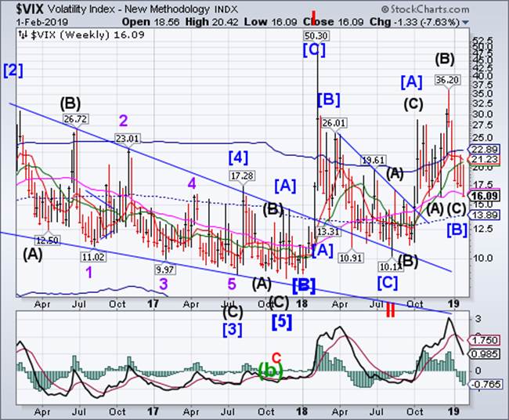
Task: Click the Chg -1.33 (-7.63%) readout
Action: tap(414, 22)
